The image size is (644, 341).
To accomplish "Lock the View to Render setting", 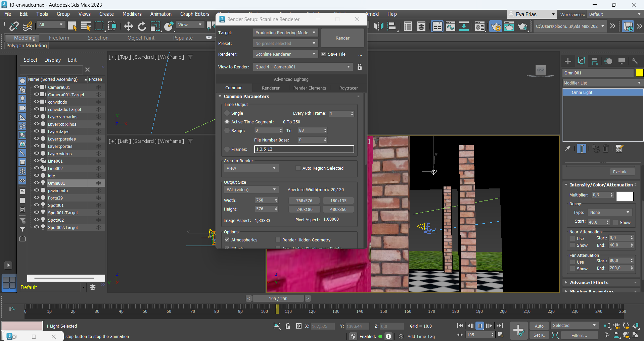I will [360, 67].
